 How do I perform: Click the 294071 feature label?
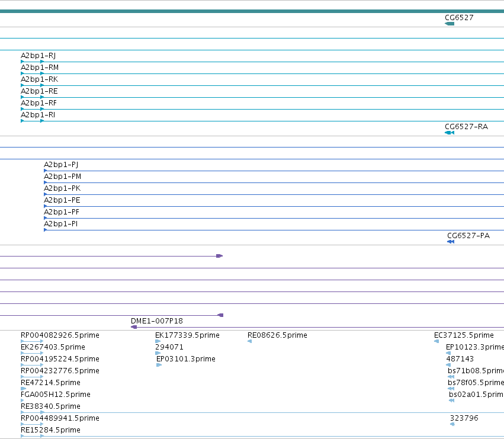[x=169, y=347]
